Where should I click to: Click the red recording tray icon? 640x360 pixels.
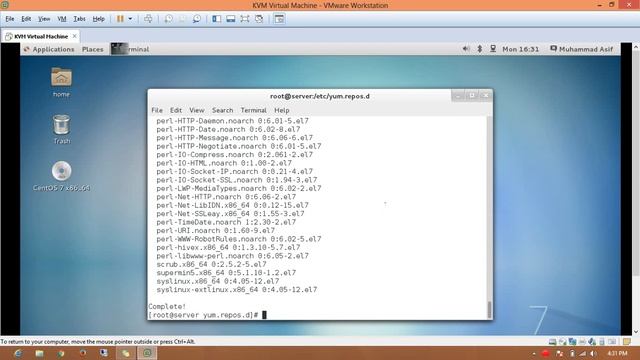tap(546, 353)
